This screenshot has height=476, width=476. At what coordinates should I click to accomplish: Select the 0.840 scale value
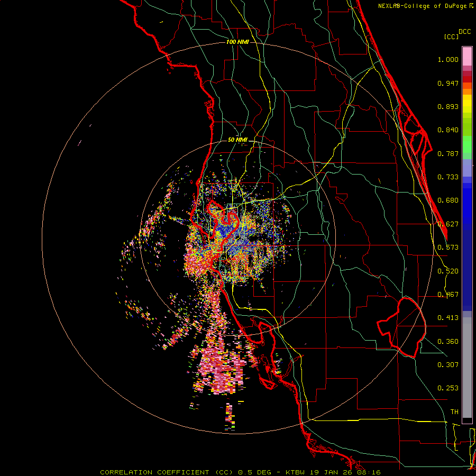(x=448, y=130)
